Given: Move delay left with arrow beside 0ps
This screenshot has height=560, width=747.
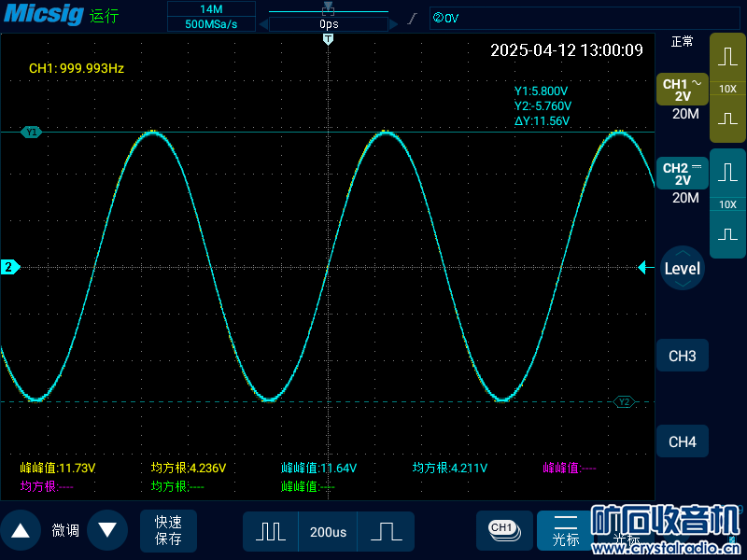Looking at the screenshot, I should click(263, 24).
